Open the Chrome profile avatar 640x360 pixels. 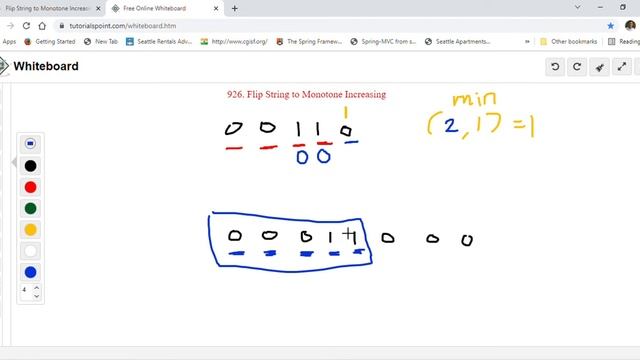pos(630,25)
